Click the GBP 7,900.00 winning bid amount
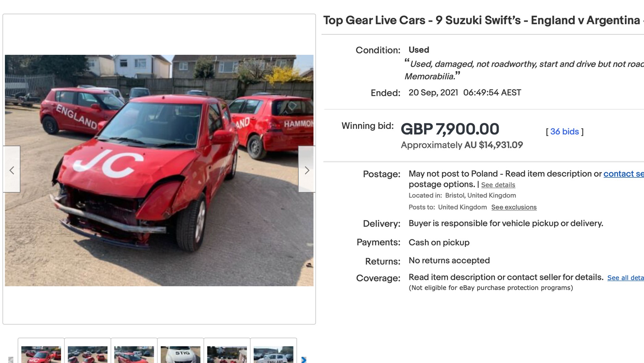 450,129
